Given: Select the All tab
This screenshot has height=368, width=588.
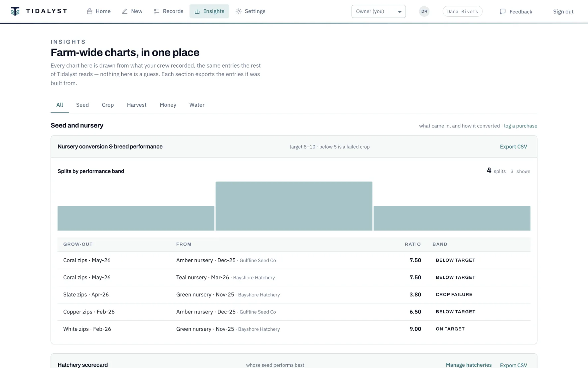Looking at the screenshot, I should (x=60, y=105).
